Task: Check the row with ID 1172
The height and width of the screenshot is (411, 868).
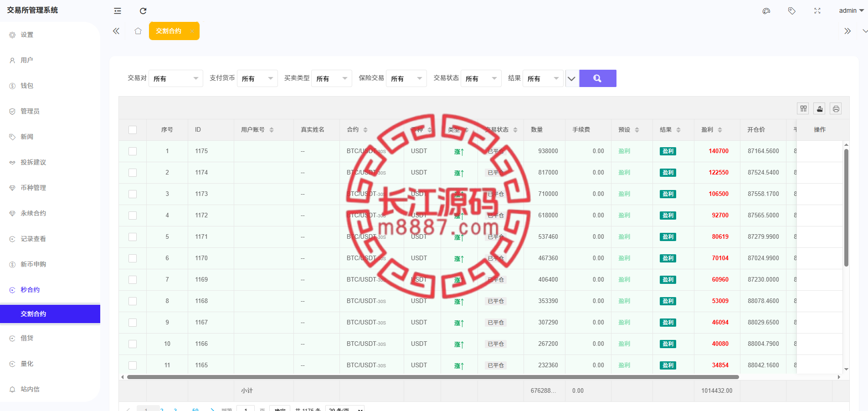Action: pos(133,216)
